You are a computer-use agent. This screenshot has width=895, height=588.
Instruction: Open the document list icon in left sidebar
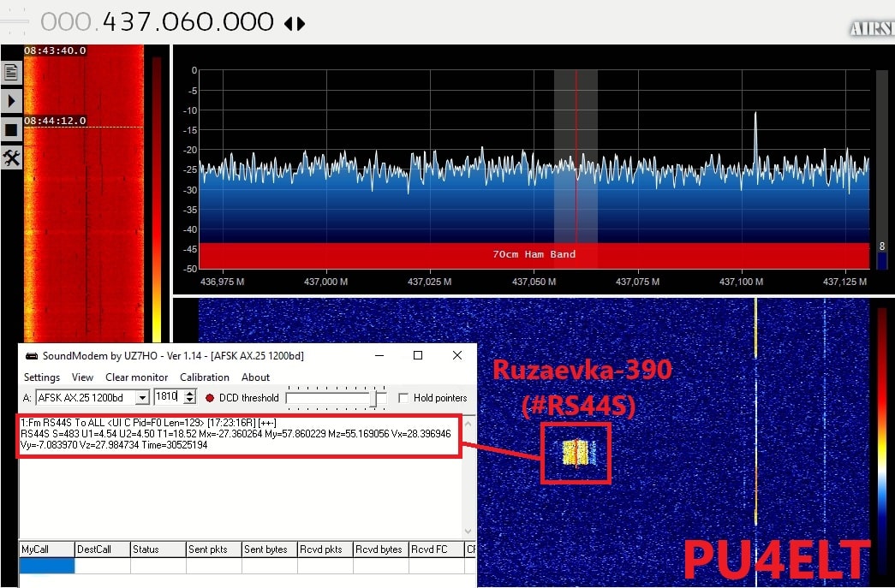11,73
